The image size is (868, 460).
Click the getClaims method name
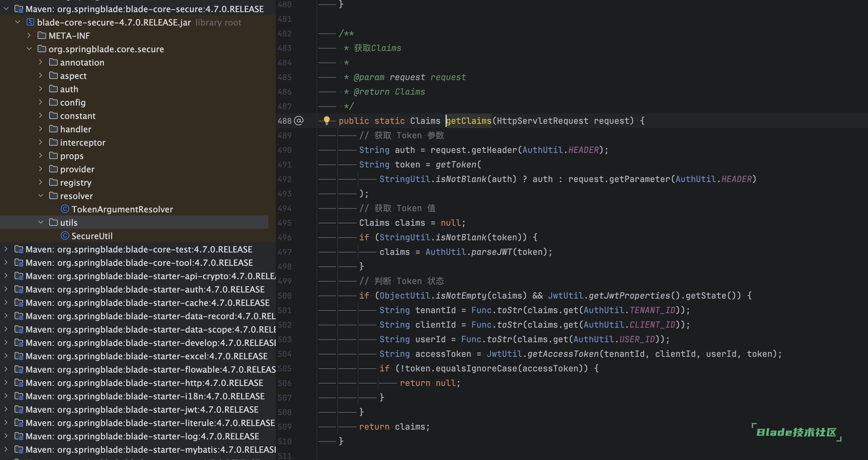tap(469, 120)
